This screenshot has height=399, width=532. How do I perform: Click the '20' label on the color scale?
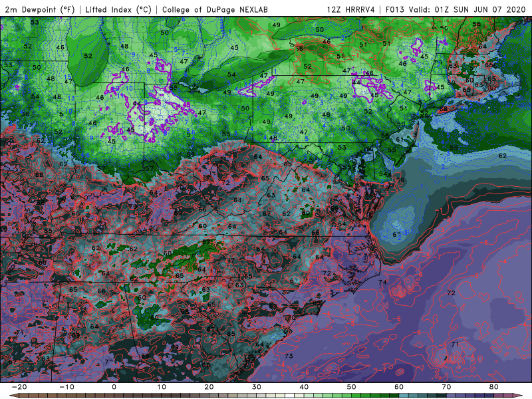pos(209,387)
